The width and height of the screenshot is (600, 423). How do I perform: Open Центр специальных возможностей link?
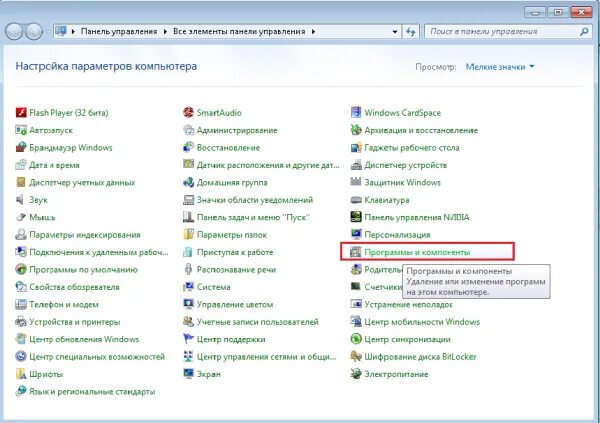click(97, 357)
